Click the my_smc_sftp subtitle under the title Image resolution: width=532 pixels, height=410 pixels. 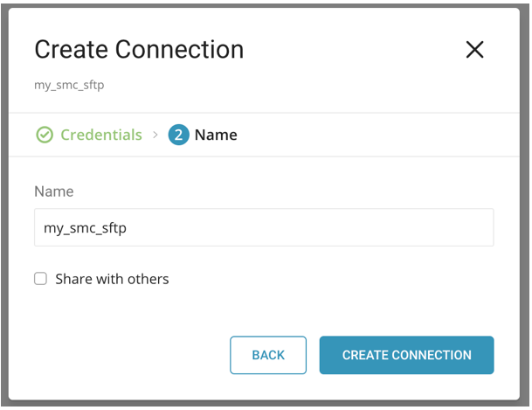[x=69, y=85]
